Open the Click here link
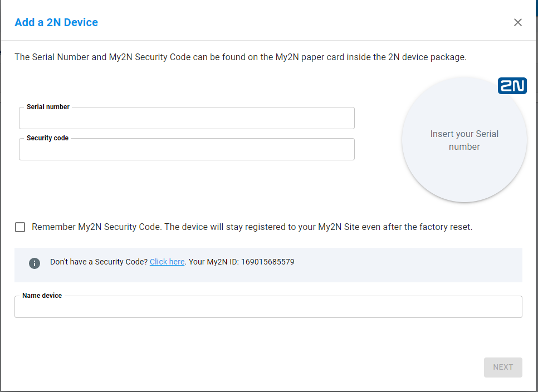The height and width of the screenshot is (392, 538). click(x=167, y=262)
